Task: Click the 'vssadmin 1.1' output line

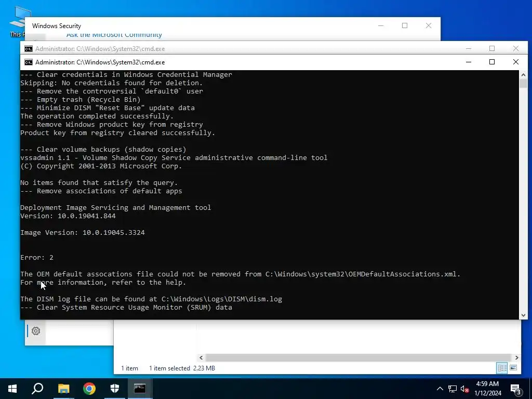Action: 174,158
